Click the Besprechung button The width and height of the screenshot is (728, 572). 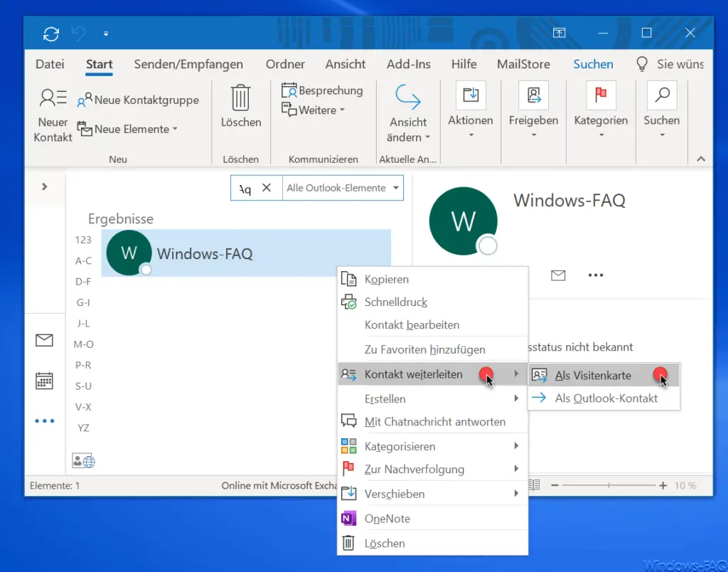coord(322,90)
